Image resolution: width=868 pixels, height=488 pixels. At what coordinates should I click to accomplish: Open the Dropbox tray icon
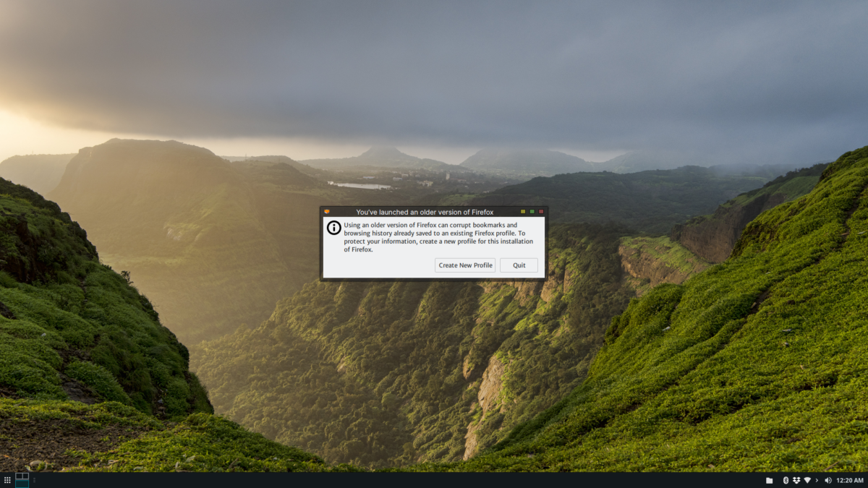[796, 480]
